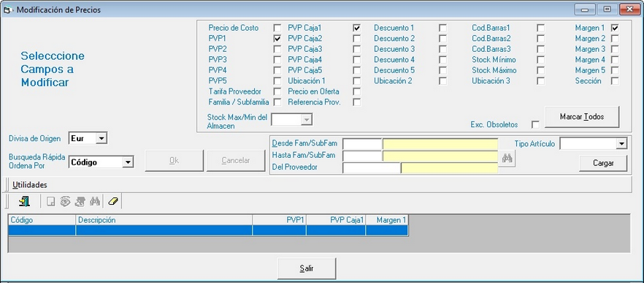The height and width of the screenshot is (283, 644).
Task: Check the Tarifa Proveedor checkbox
Action: pyautogui.click(x=277, y=91)
